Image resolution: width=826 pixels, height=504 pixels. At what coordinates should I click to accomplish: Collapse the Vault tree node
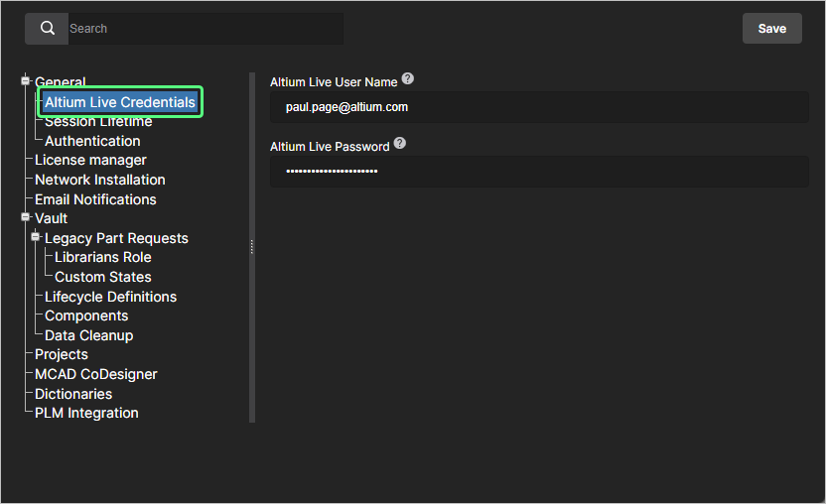point(26,217)
